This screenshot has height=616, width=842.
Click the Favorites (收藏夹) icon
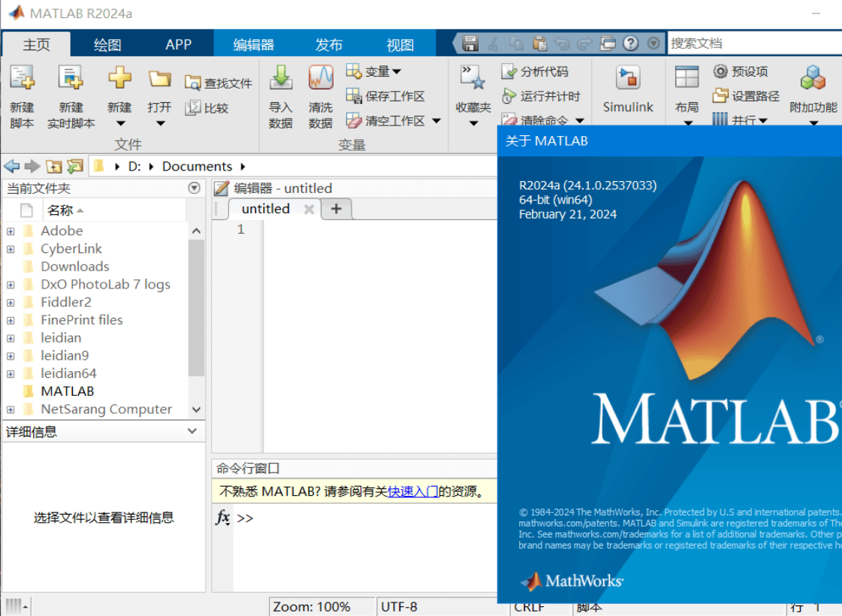point(472,78)
